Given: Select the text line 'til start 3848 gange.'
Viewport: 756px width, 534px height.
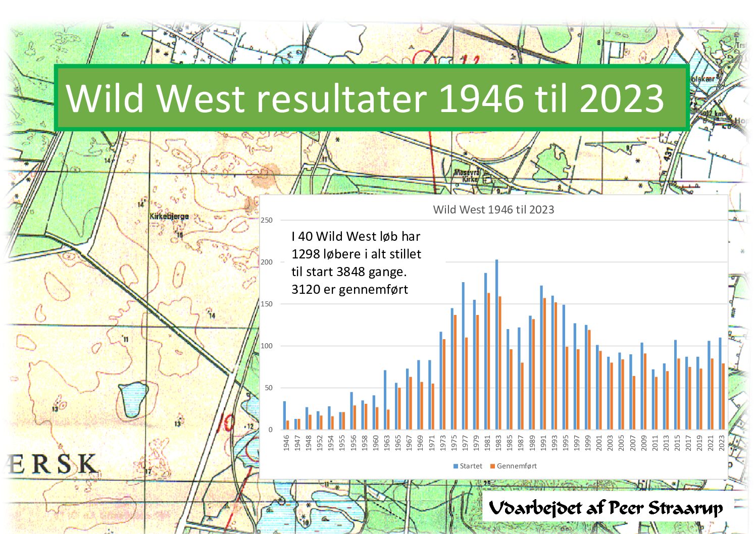Looking at the screenshot, I should point(349,272).
